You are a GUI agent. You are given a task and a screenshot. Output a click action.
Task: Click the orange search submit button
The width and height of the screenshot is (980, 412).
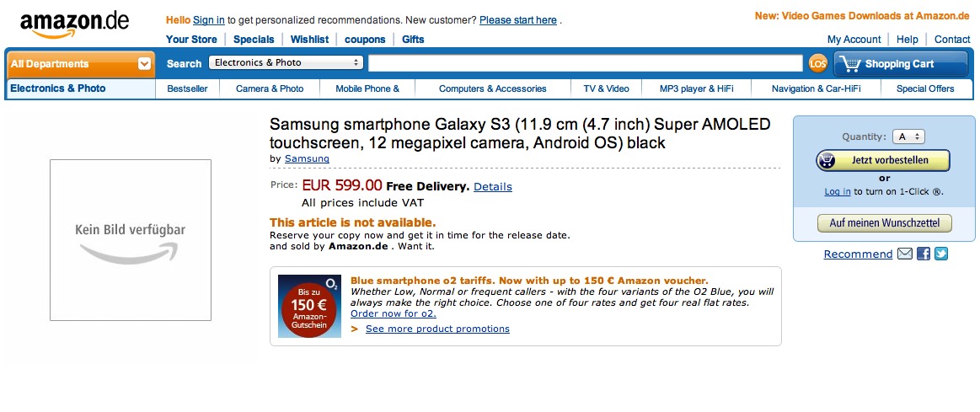817,63
